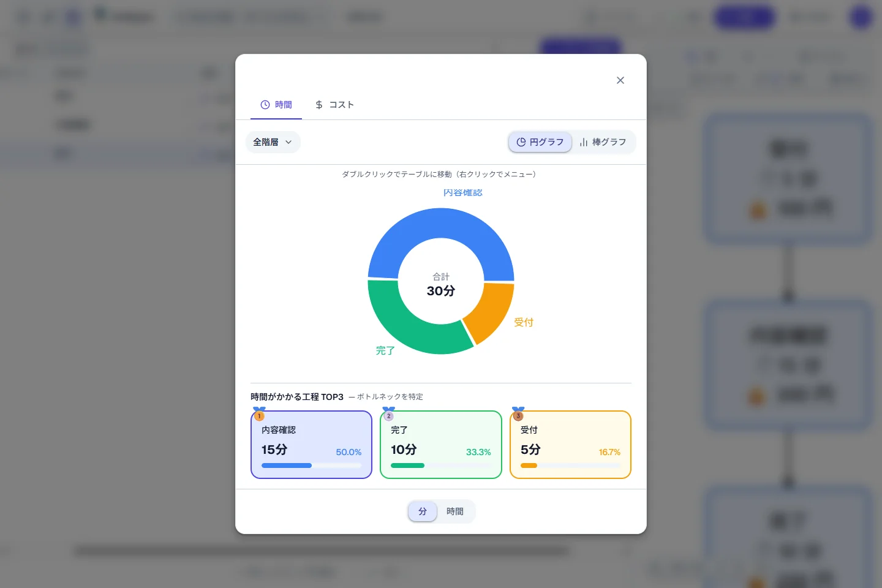Click the rank 2 medal icon
Screen dimensions: 882x588
click(388, 414)
